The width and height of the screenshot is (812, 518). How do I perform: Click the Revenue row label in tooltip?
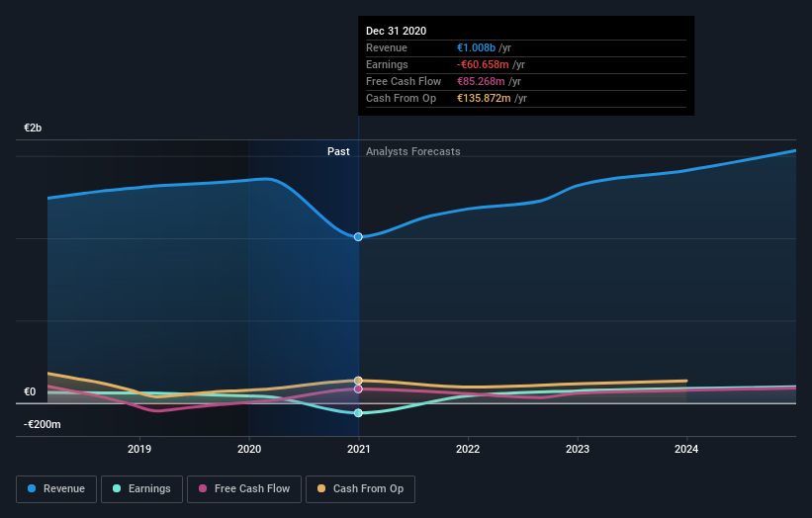387,47
